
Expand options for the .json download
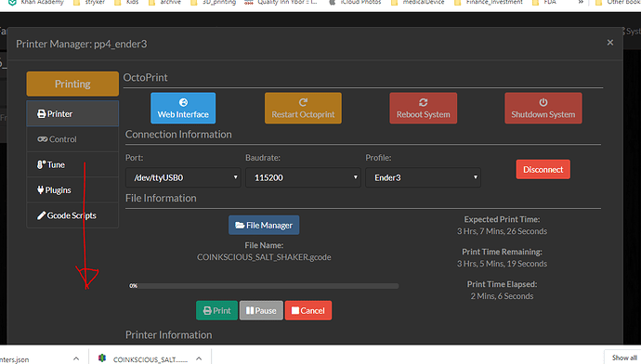(76, 358)
